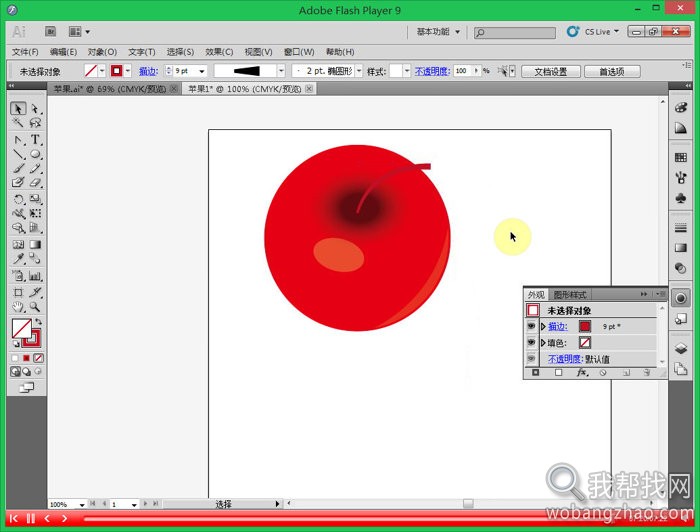Switch to the 图形样式 panel tab
This screenshot has height=532, width=700.
coord(569,295)
